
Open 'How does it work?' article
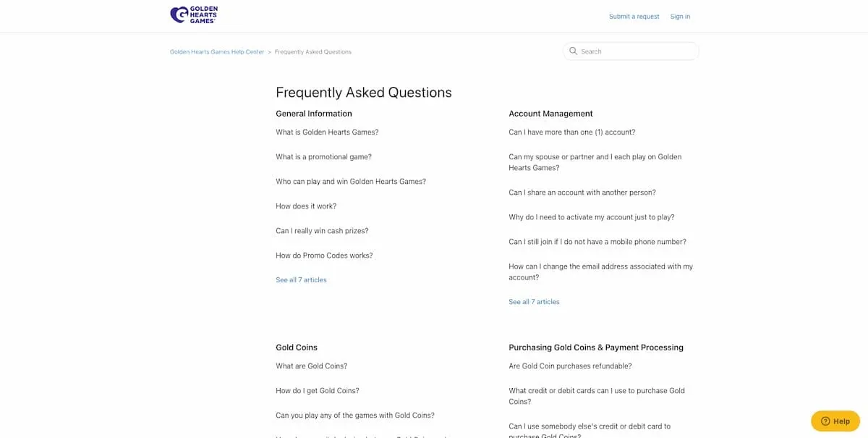coord(305,206)
